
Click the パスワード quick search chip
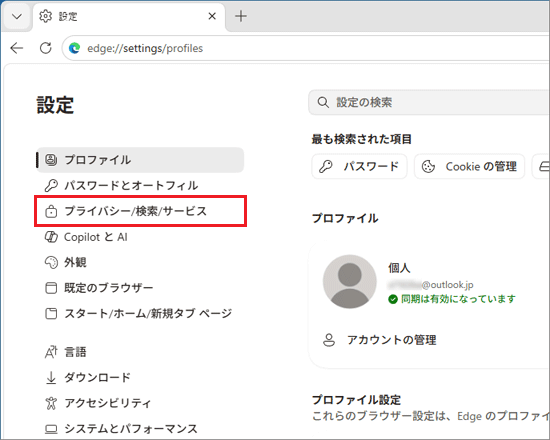(359, 166)
